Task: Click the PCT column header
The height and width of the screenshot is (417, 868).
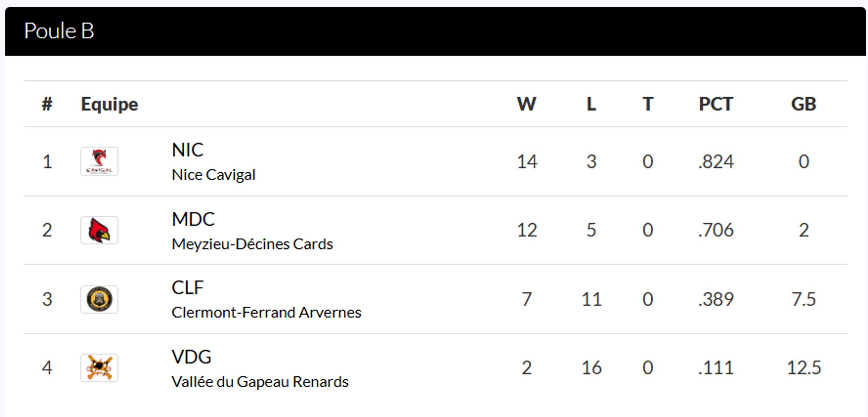Action: click(x=716, y=104)
